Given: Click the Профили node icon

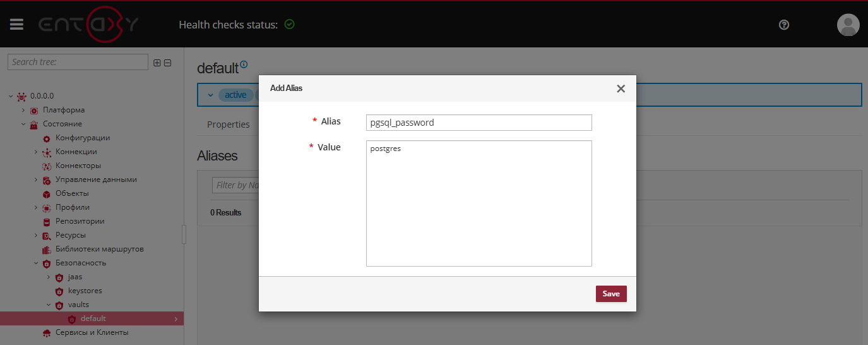Looking at the screenshot, I should [47, 208].
